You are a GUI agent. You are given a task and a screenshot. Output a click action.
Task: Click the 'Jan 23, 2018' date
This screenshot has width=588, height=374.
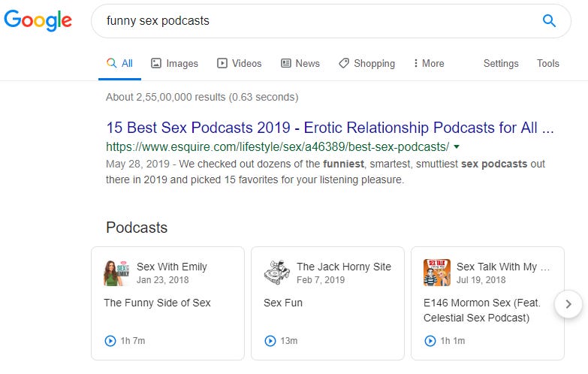click(163, 280)
